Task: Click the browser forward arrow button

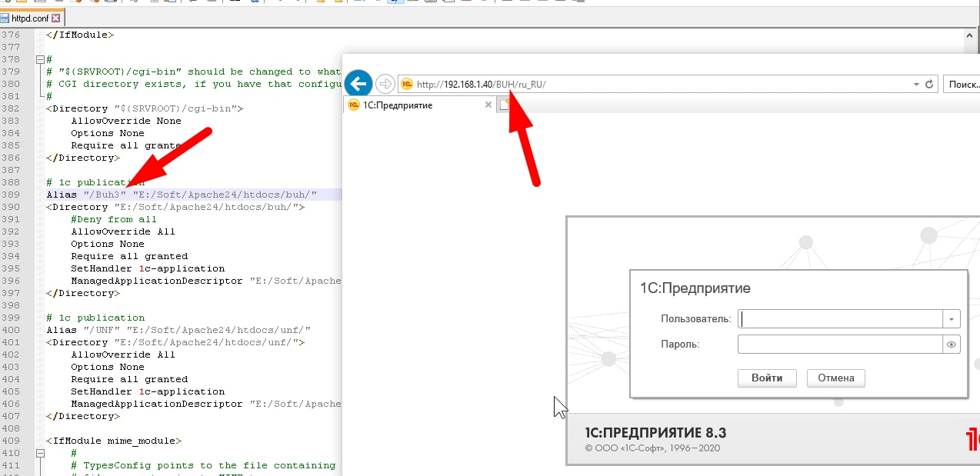Action: pyautogui.click(x=385, y=84)
